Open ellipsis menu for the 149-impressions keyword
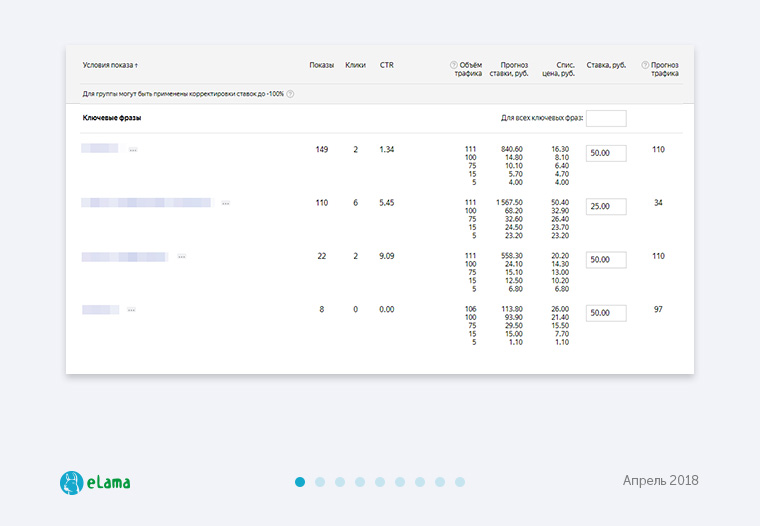This screenshot has width=760, height=526. [133, 150]
